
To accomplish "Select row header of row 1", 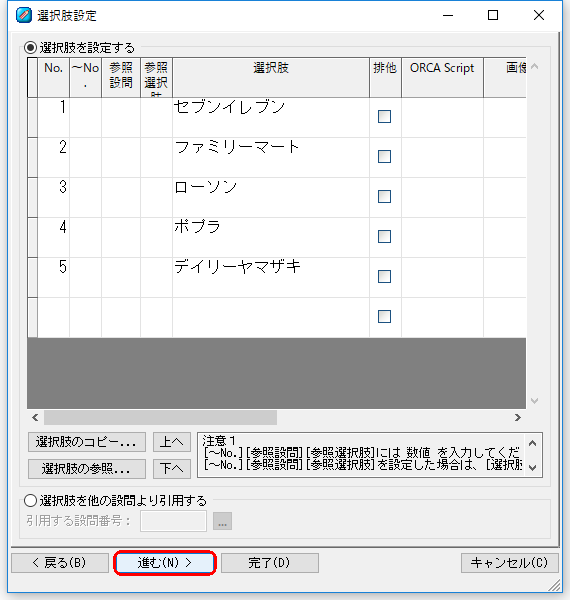I will 33,117.
